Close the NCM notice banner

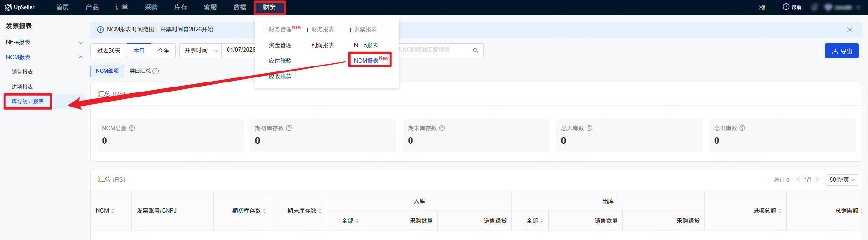(850, 30)
